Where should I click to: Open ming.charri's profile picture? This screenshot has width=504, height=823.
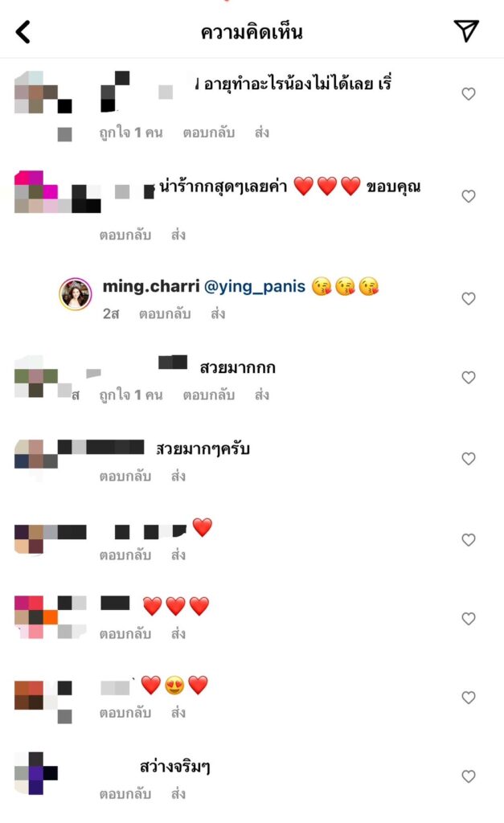(x=76, y=294)
